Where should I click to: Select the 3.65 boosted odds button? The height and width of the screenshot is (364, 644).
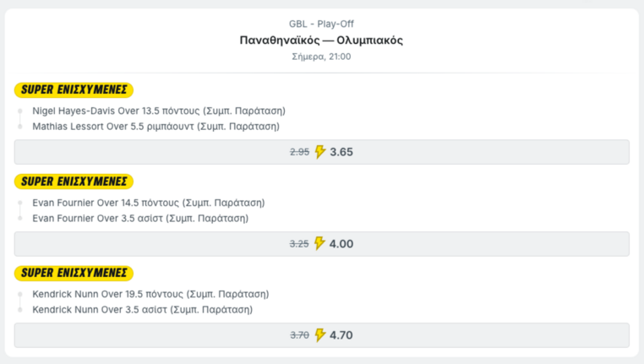click(322, 152)
